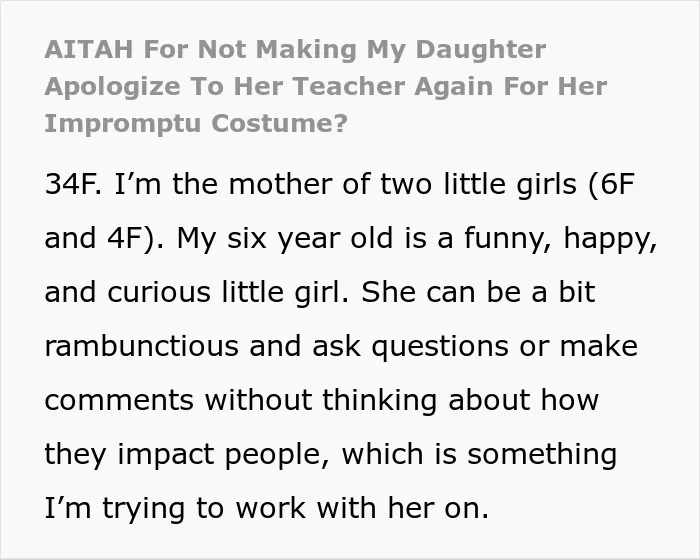Image resolution: width=700 pixels, height=559 pixels.
Task: Click the word "something" in the paragraph
Action: (542, 455)
